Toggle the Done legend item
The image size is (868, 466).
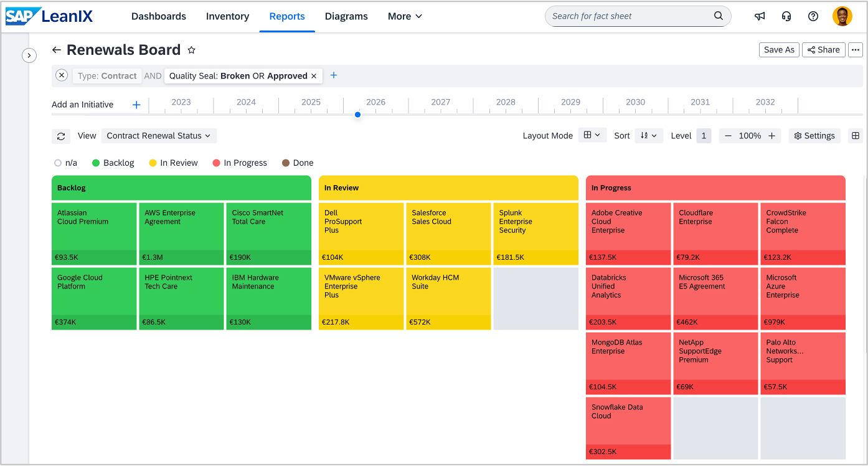[x=298, y=163]
